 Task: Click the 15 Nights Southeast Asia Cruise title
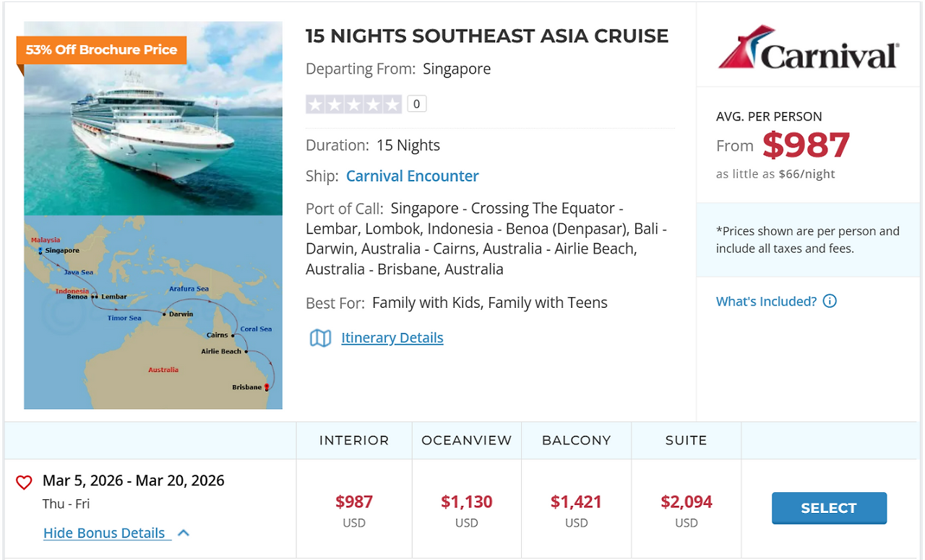pos(487,36)
